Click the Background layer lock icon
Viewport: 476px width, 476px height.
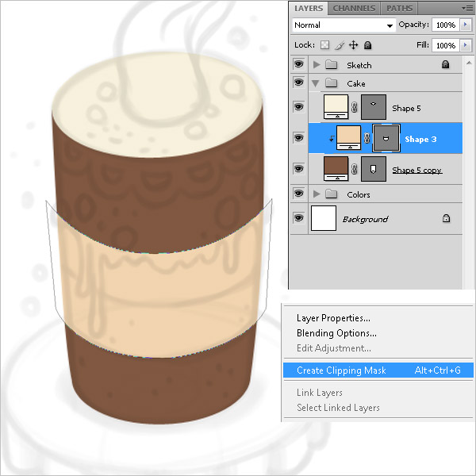[x=446, y=218]
